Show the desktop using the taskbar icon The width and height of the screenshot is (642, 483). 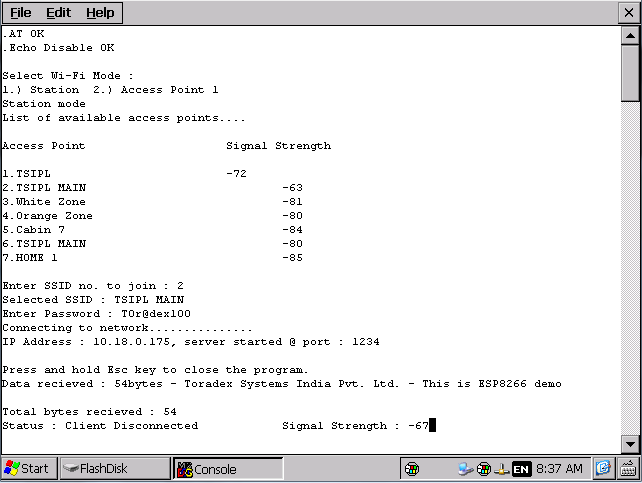pos(604,468)
